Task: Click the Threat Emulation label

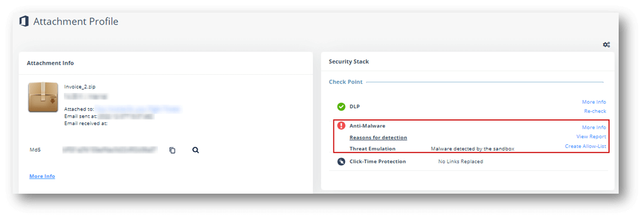Action: tap(373, 149)
